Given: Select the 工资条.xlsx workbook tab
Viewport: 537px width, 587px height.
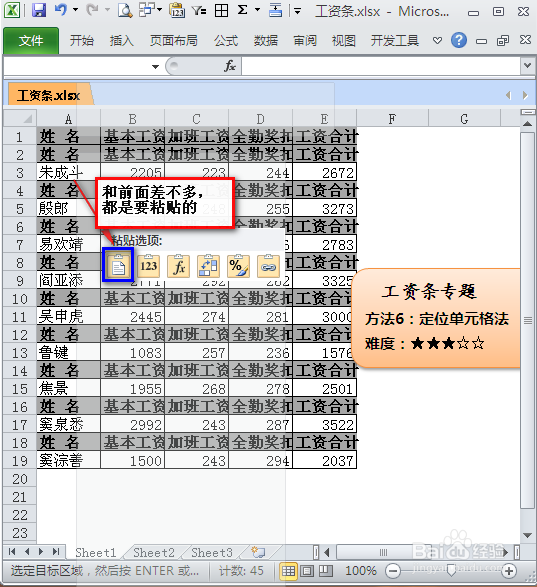Looking at the screenshot, I should click(x=49, y=95).
